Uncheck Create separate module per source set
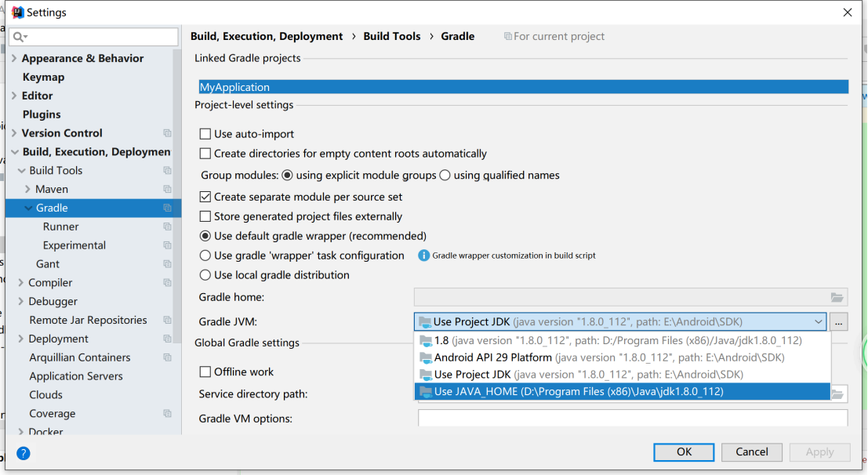Viewport: 868px width, 475px height. coord(205,197)
